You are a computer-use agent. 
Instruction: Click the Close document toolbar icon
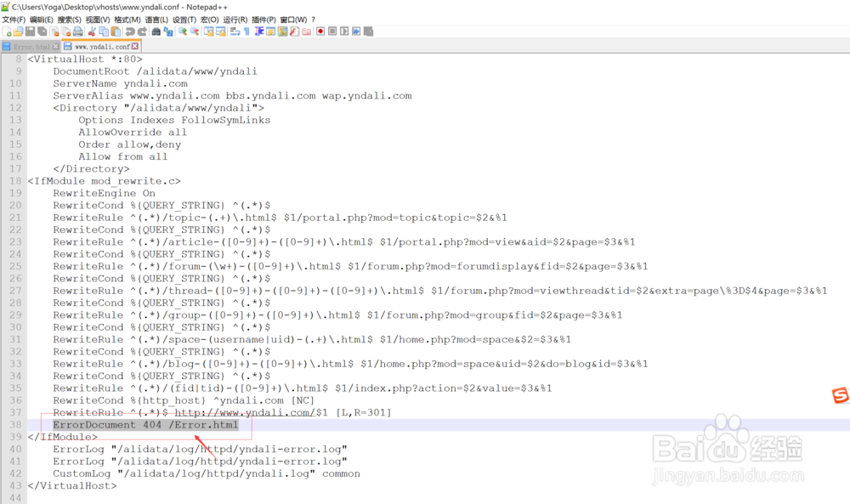click(x=54, y=31)
